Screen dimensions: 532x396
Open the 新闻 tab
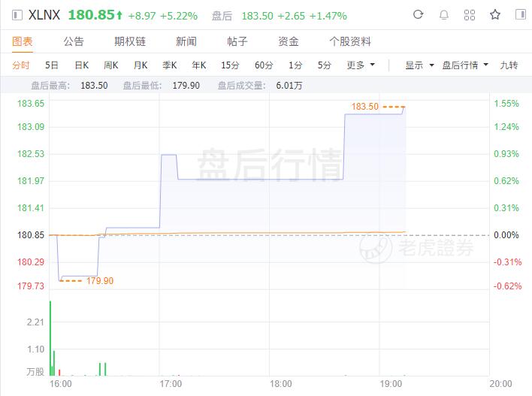tap(186, 41)
